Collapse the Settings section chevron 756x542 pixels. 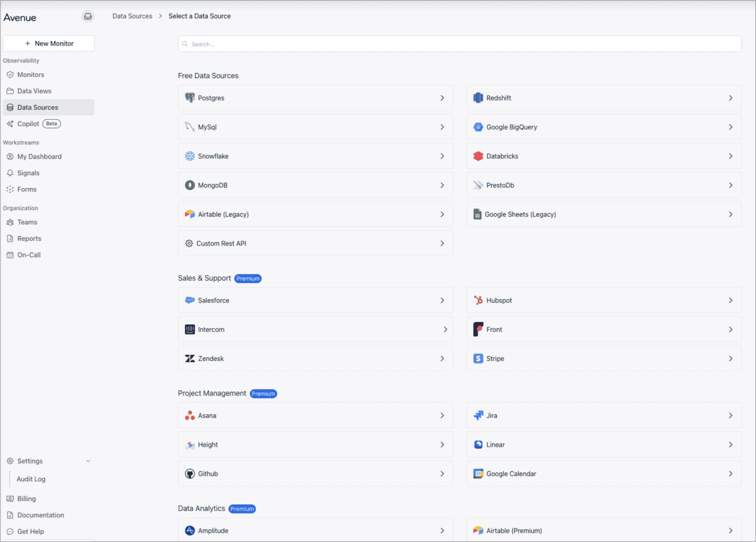point(88,461)
